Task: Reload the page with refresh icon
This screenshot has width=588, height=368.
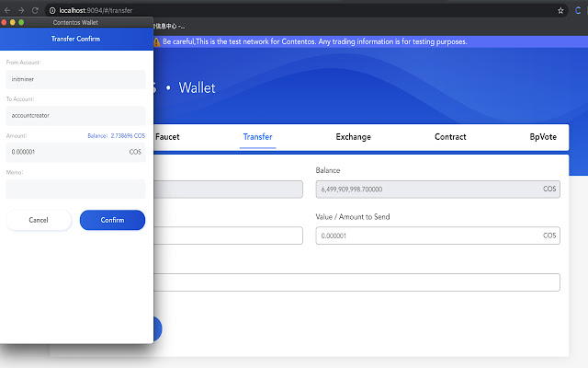Action: [x=35, y=10]
